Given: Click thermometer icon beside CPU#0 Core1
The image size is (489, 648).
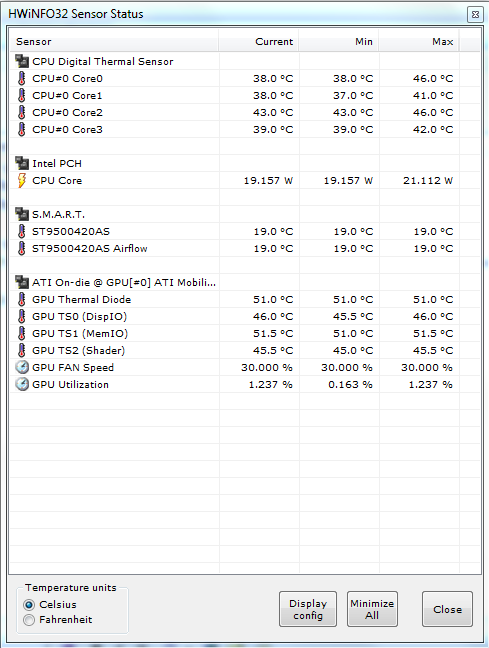Looking at the screenshot, I should pos(21,95).
